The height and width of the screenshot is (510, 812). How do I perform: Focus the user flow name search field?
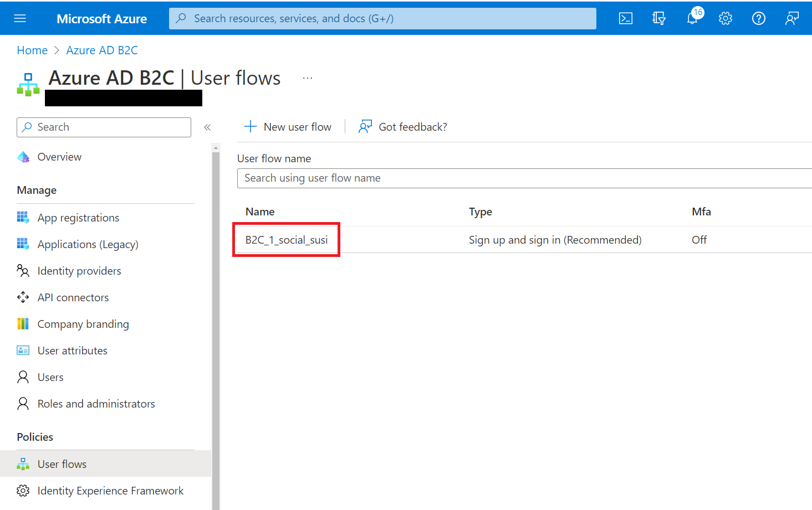524,178
